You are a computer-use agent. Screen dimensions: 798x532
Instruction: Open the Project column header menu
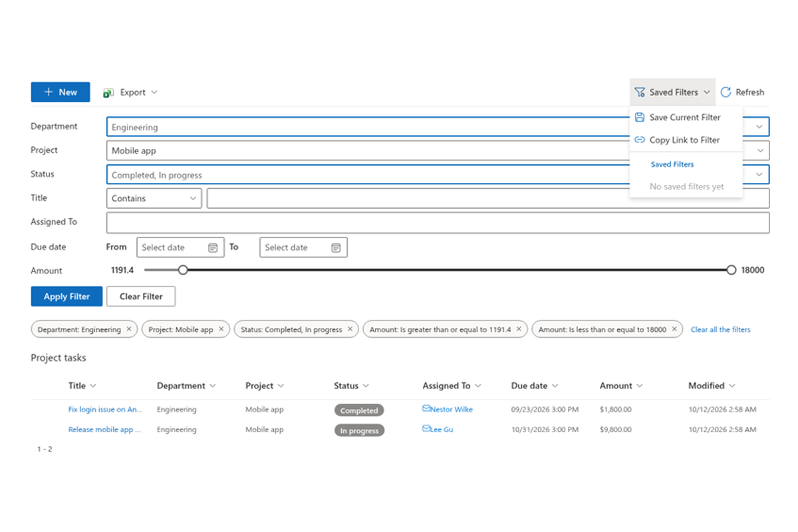(265, 386)
